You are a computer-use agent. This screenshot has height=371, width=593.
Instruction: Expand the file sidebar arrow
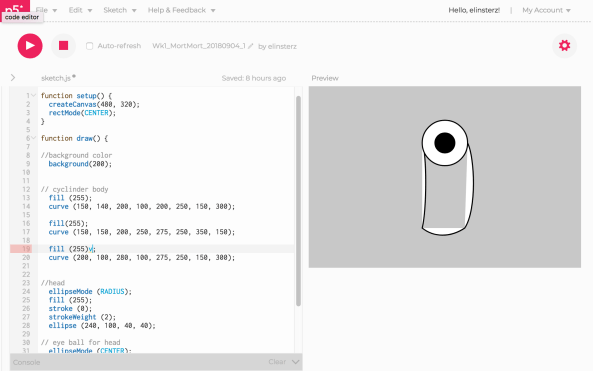(13, 78)
